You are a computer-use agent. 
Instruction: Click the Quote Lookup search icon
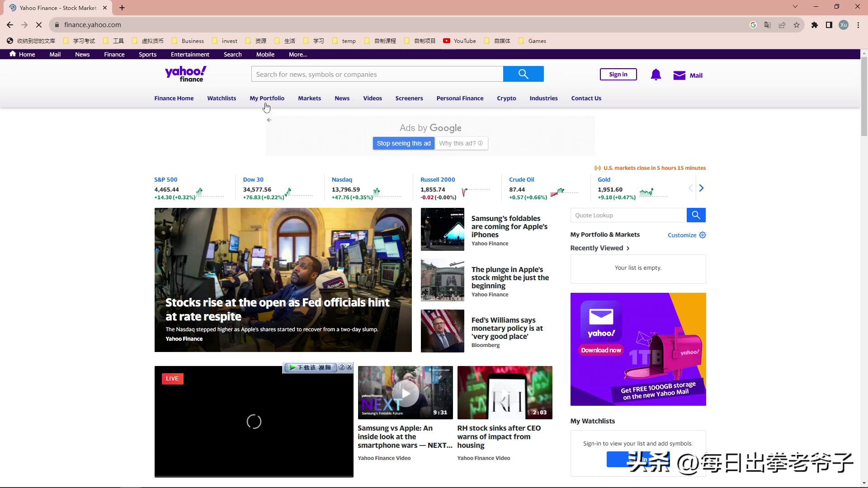coord(696,215)
